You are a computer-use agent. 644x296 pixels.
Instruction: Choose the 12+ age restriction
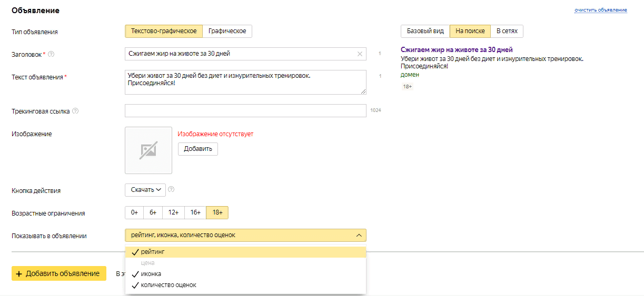pos(173,212)
